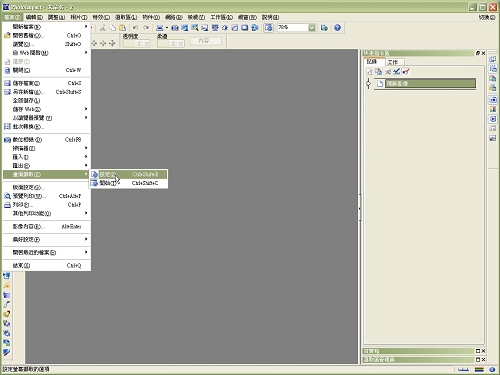
Task: Open the printer icon dropdown arrow
Action: click(x=166, y=28)
